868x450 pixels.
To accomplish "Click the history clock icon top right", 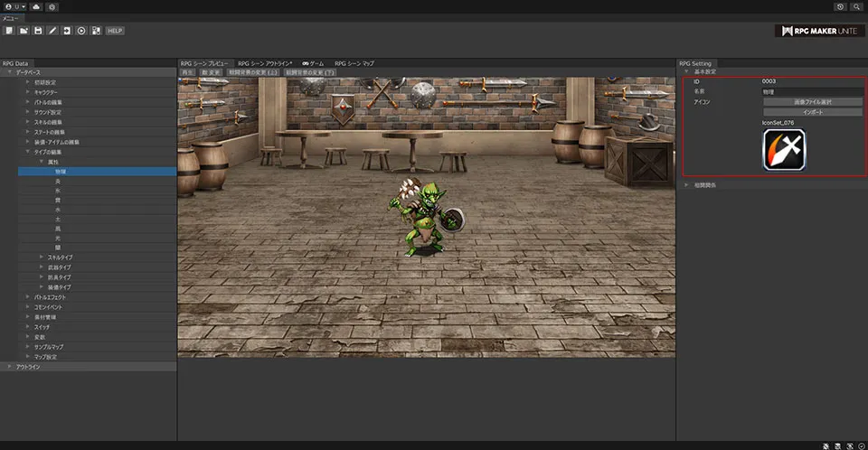I will [x=841, y=6].
